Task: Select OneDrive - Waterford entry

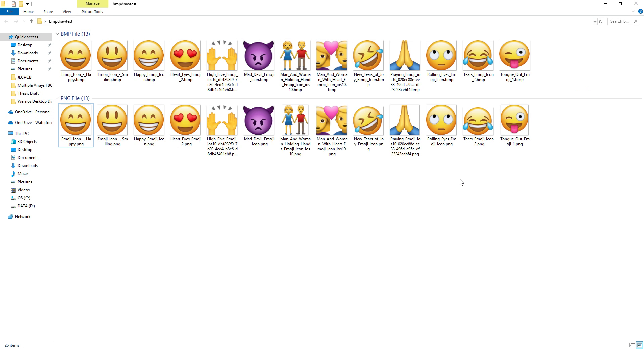Action: [34, 123]
